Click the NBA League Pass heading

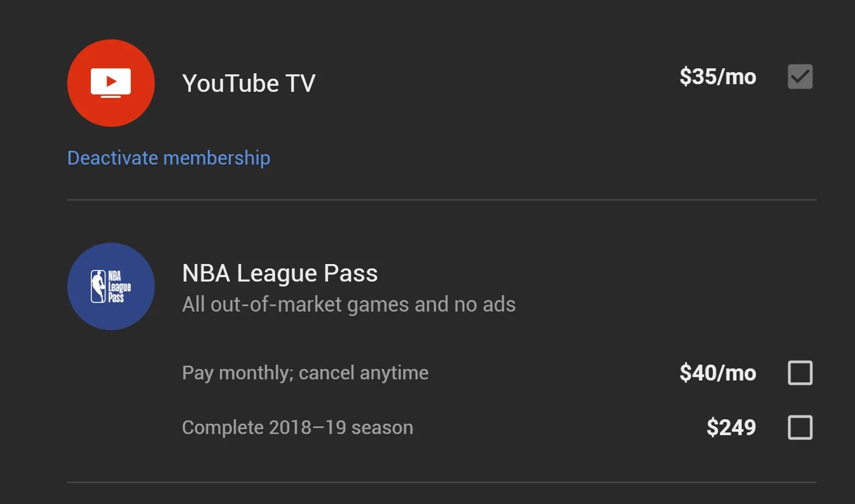pos(280,273)
